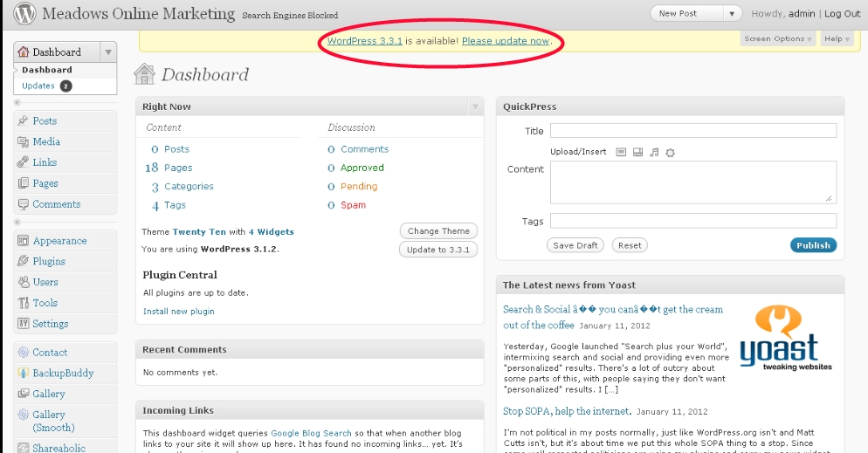The width and height of the screenshot is (868, 453).
Task: Click the Pending comments link
Action: 359,187
